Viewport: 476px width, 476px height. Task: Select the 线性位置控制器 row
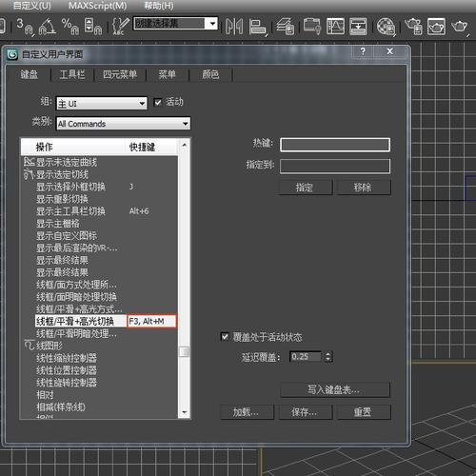pos(99,370)
